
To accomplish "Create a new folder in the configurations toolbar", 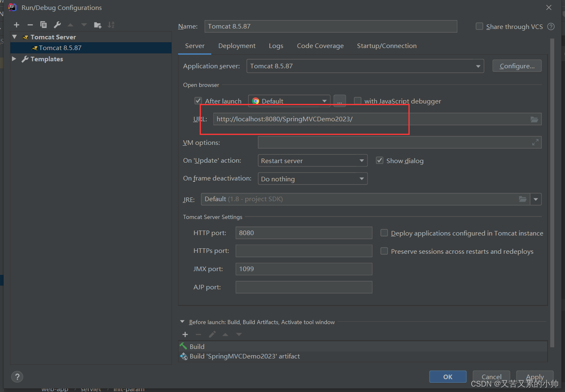I will 98,25.
